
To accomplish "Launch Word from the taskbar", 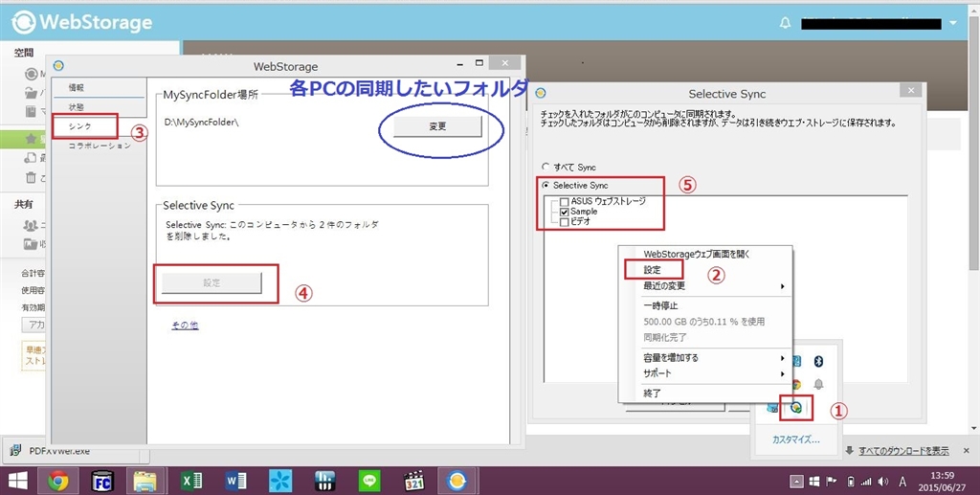I will point(235,482).
